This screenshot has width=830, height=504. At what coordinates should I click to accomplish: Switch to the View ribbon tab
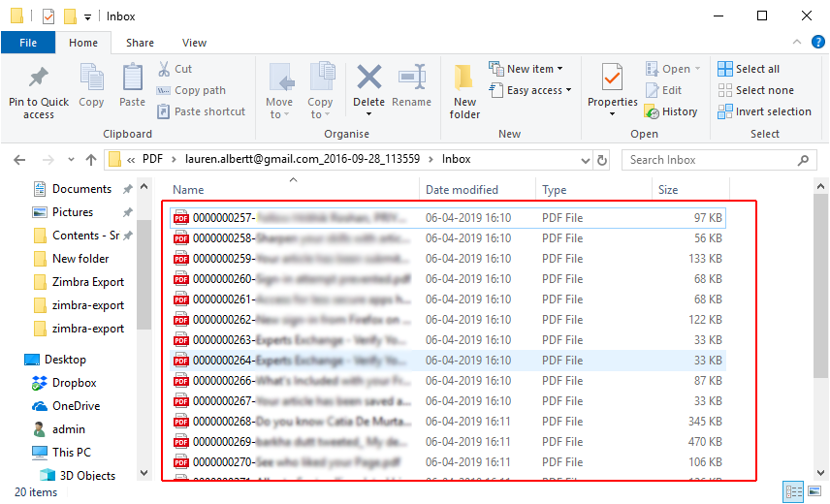(x=194, y=43)
